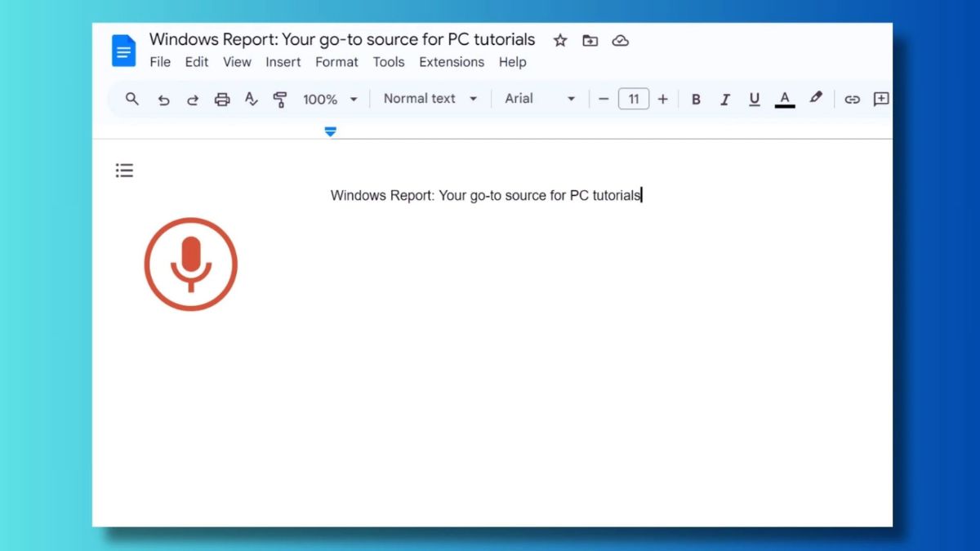Open the Insert menu
Image resolution: width=980 pixels, height=551 pixels.
coord(283,62)
